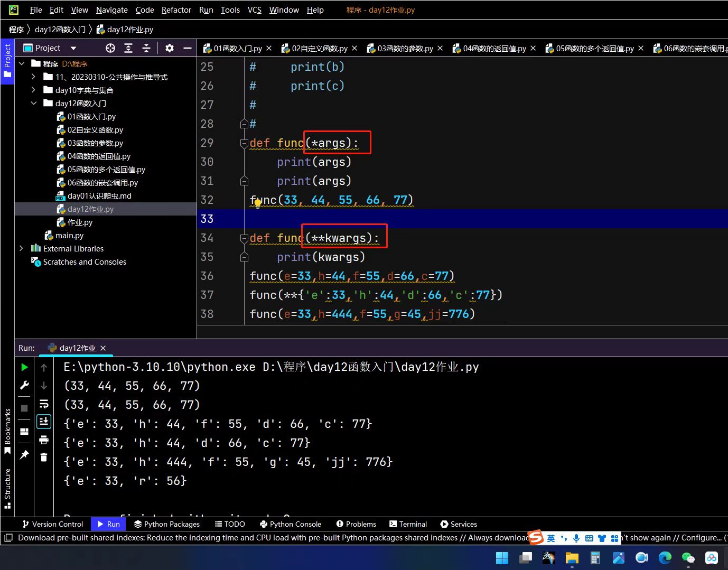Open the Refactor menu
The height and width of the screenshot is (570, 728).
click(176, 10)
